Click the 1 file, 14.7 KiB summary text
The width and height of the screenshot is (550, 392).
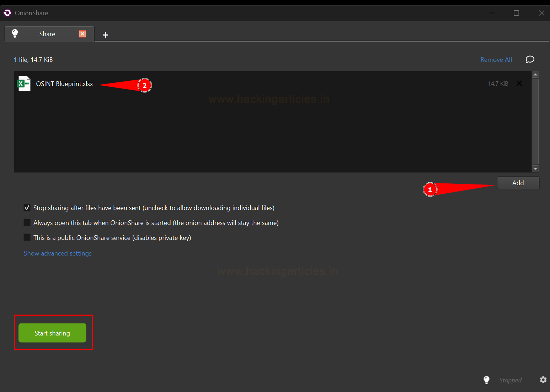33,60
